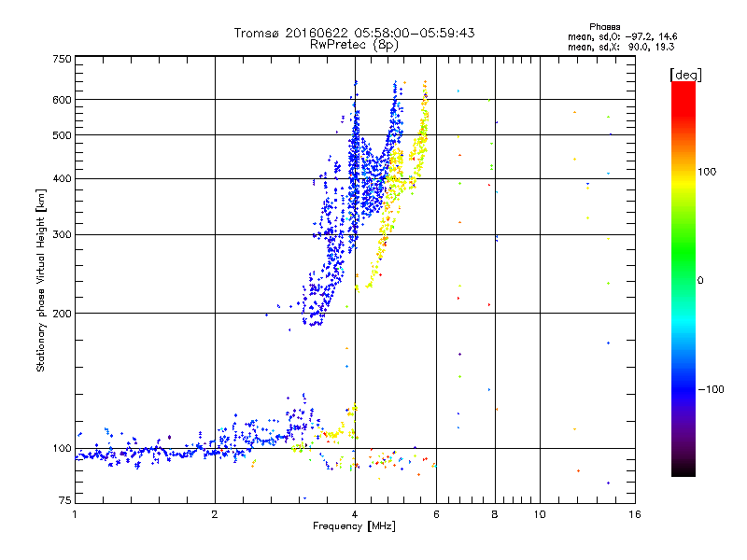
Task: Click the "RwPretec (8p)" subtitle
Action: pyautogui.click(x=354, y=45)
